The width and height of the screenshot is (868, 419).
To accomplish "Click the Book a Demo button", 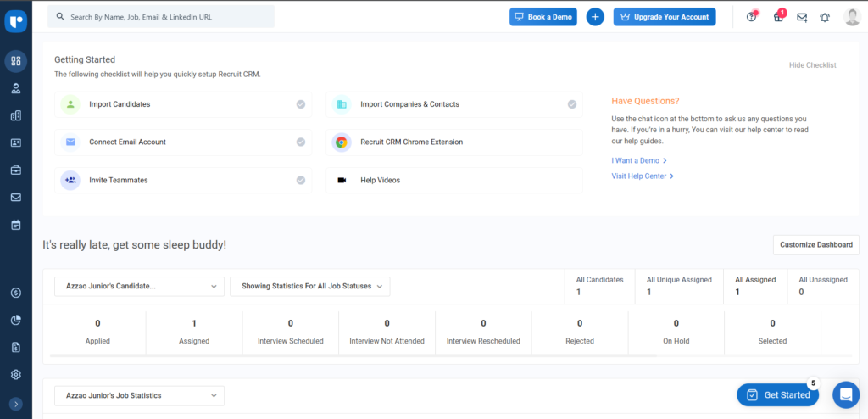I will pyautogui.click(x=543, y=17).
